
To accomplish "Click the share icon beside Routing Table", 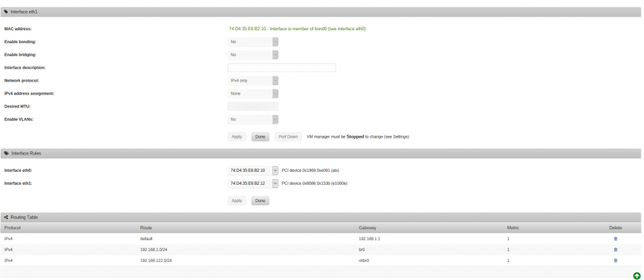I will 6,217.
